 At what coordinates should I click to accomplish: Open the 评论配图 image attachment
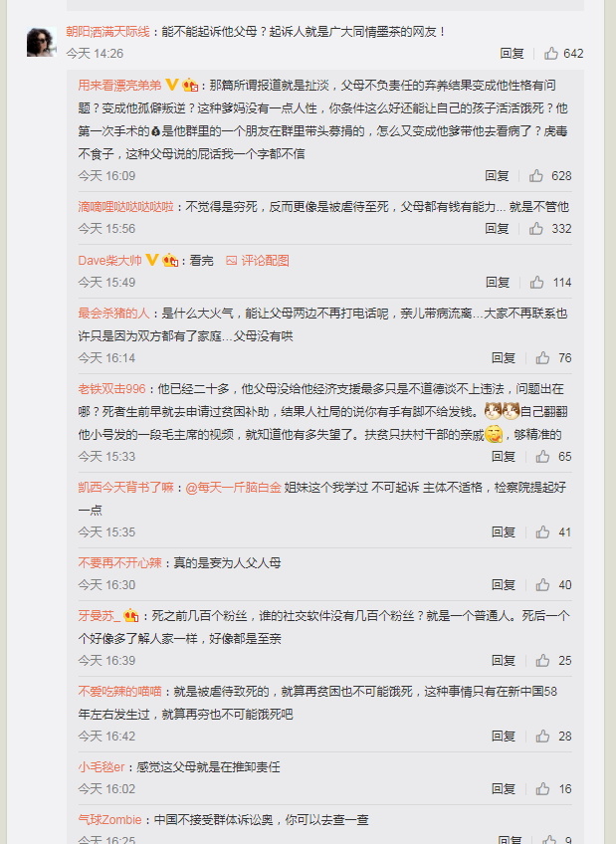click(x=258, y=261)
